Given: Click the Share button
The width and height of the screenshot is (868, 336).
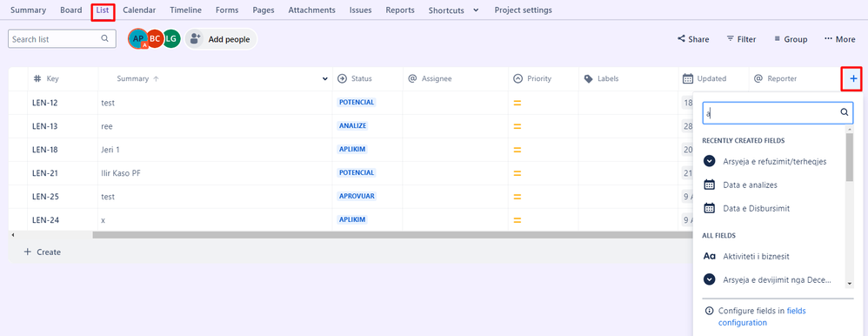Looking at the screenshot, I should point(693,39).
